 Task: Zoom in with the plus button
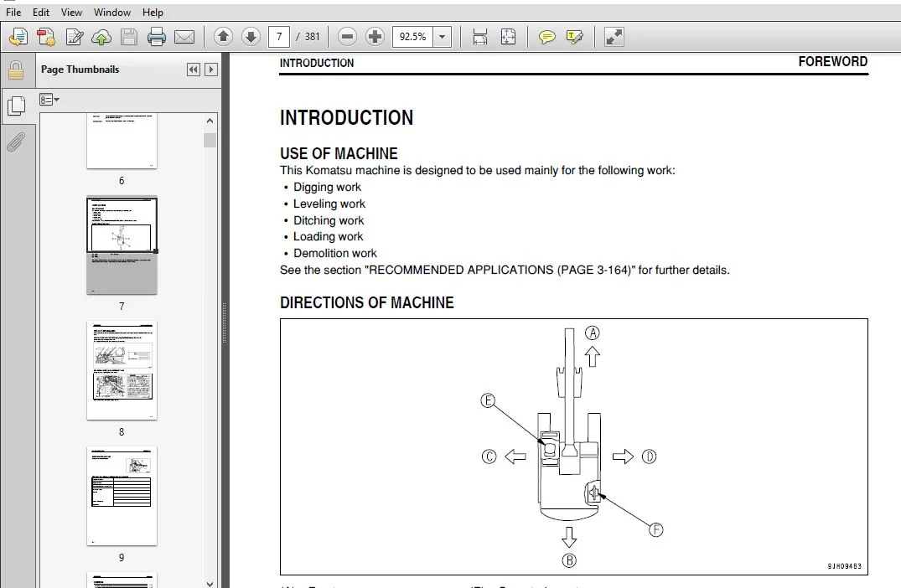tap(375, 37)
